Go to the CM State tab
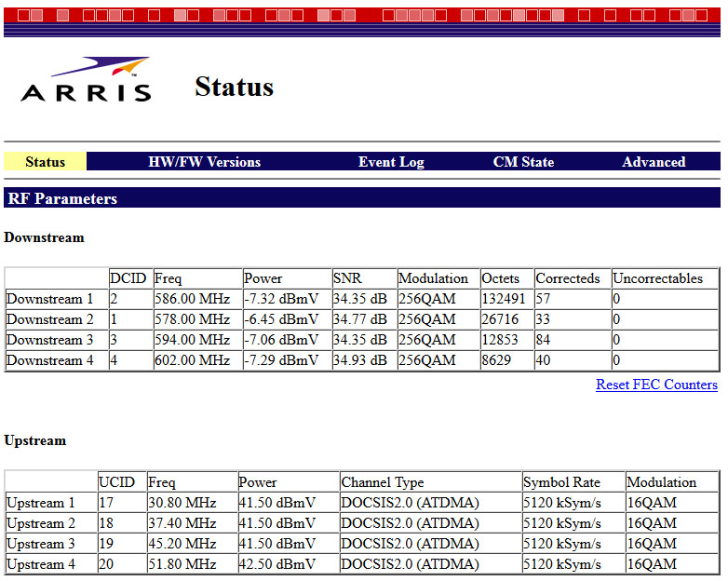The width and height of the screenshot is (728, 581). (523, 162)
